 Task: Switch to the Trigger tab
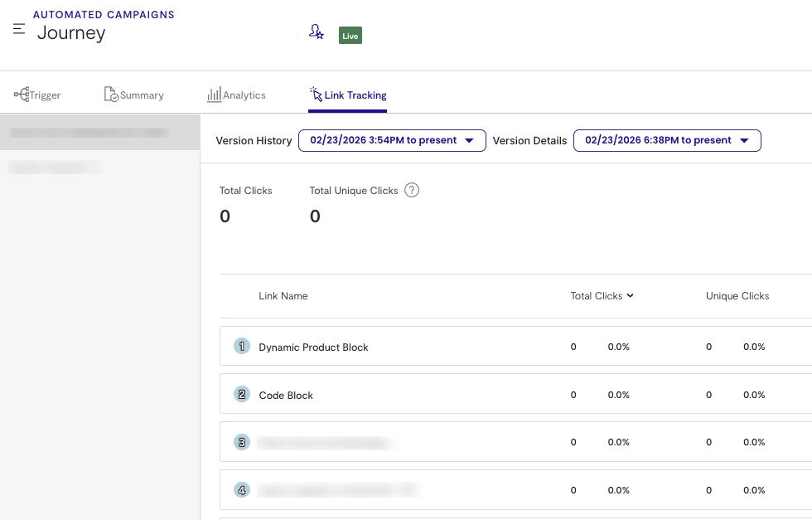click(x=37, y=95)
